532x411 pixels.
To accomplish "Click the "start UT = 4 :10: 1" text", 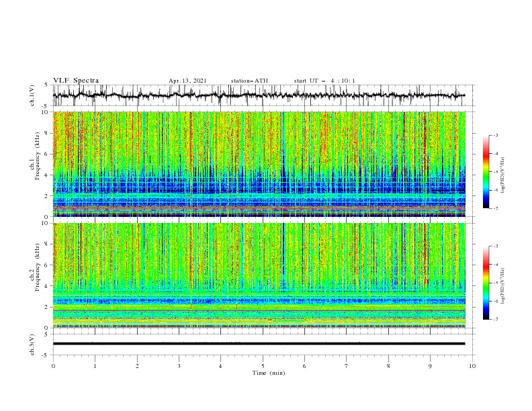I will 324,81.
